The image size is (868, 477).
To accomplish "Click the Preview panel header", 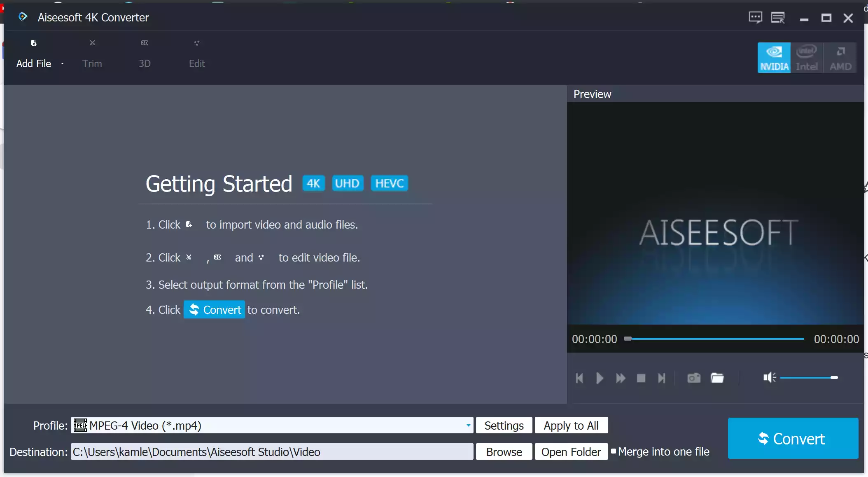I will pyautogui.click(x=716, y=94).
